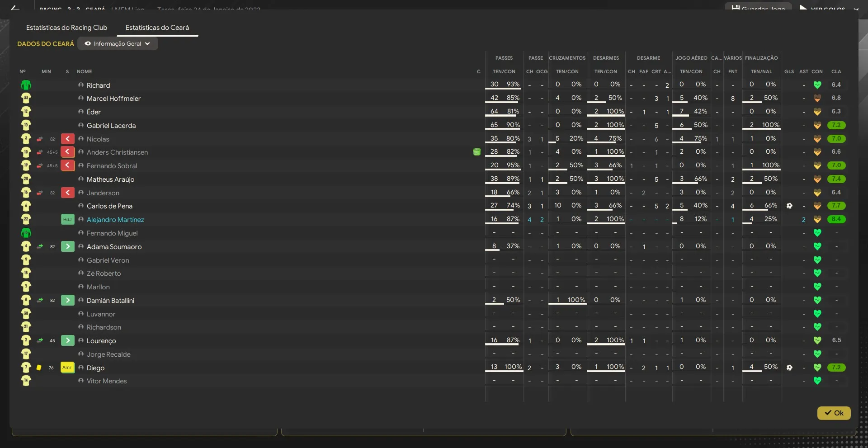Click the substituted-on arrow beside Lourenço

(67, 340)
